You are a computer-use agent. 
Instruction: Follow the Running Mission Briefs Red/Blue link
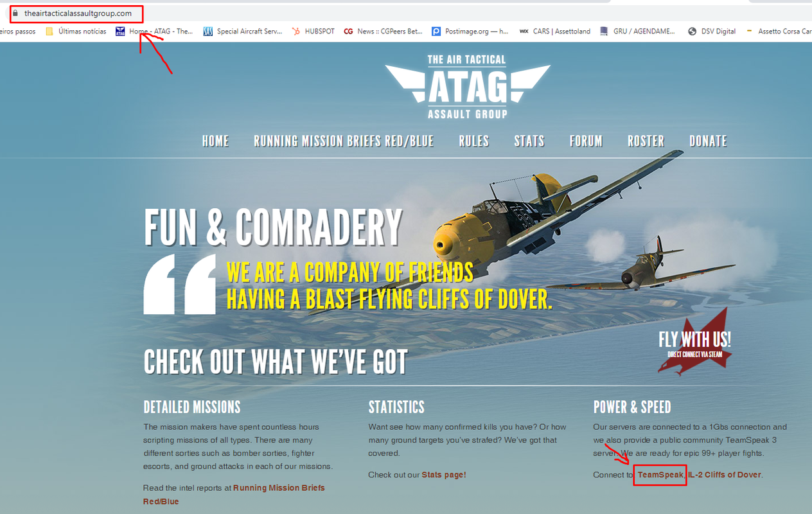click(x=234, y=495)
